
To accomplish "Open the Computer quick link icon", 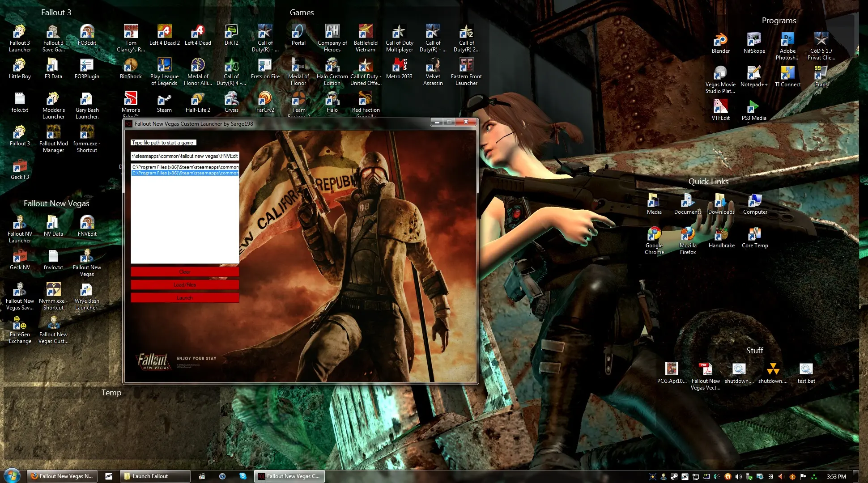I will pyautogui.click(x=755, y=204).
